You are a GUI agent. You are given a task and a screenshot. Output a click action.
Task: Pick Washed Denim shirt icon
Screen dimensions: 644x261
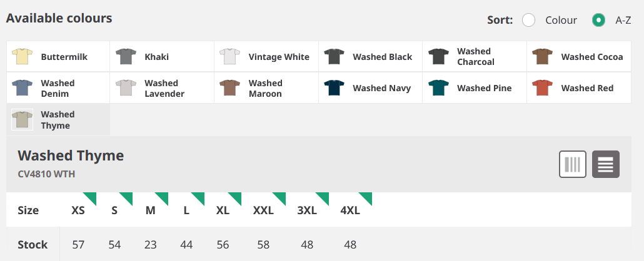(x=22, y=88)
